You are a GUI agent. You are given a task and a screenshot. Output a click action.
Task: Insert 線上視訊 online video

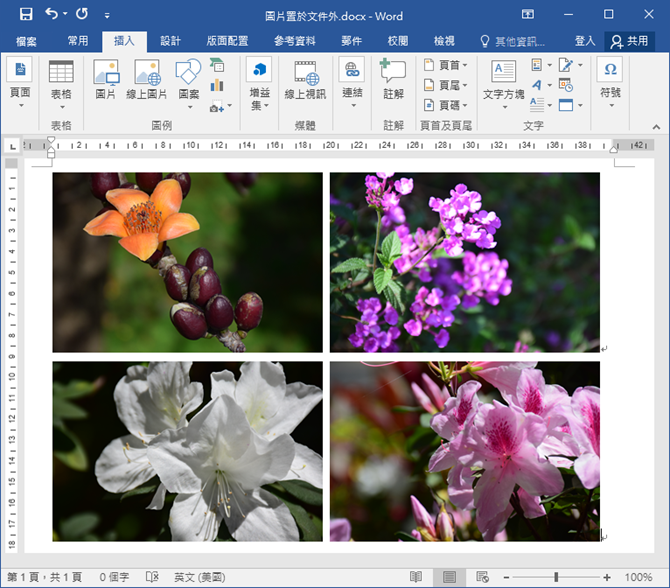pyautogui.click(x=305, y=80)
